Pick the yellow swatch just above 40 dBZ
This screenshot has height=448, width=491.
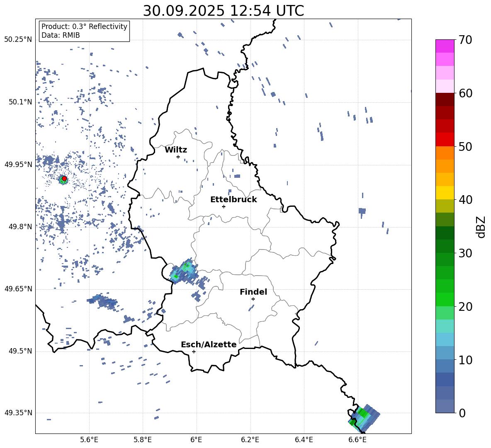click(x=445, y=193)
